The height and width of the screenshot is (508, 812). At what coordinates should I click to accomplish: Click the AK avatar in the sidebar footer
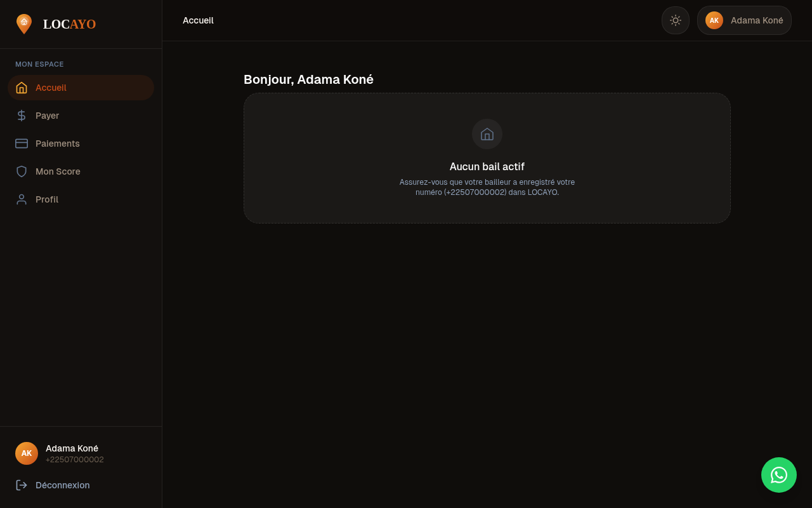[x=27, y=453]
